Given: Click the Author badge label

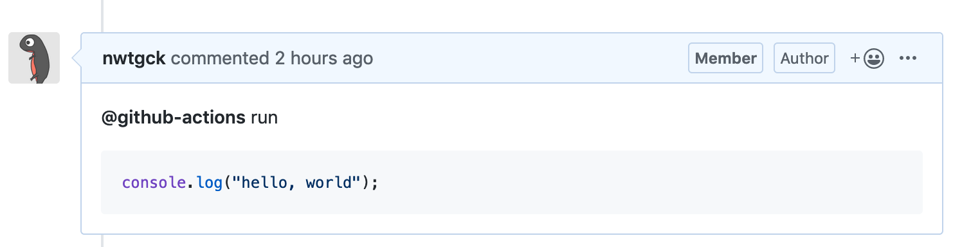Looking at the screenshot, I should 804,59.
